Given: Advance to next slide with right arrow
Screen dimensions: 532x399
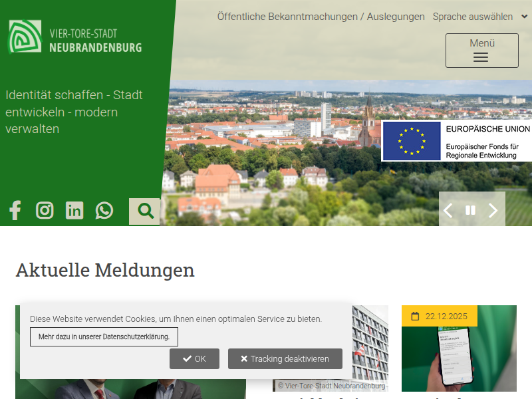Looking at the screenshot, I should click(493, 211).
